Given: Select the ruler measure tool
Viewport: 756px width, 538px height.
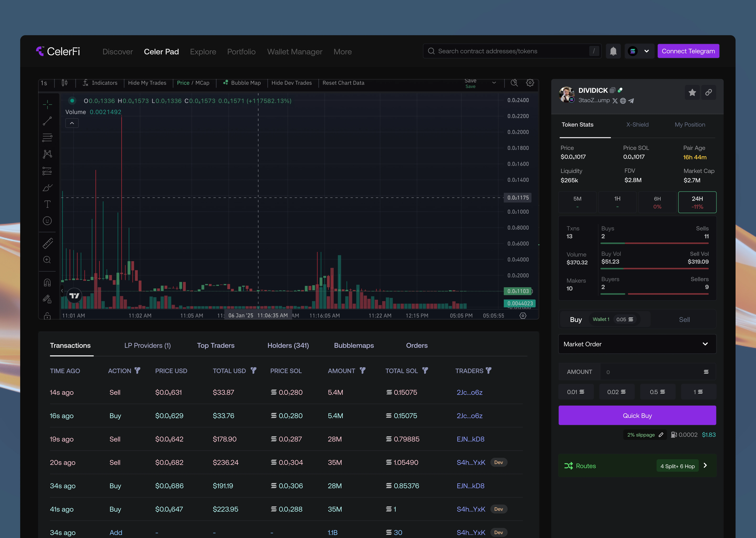Looking at the screenshot, I should point(47,244).
